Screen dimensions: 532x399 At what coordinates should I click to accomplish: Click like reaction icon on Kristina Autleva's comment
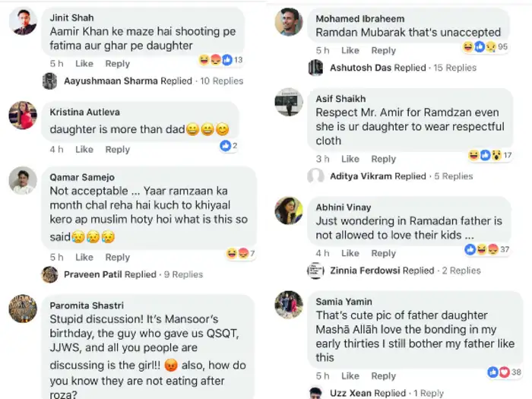pyautogui.click(x=225, y=146)
